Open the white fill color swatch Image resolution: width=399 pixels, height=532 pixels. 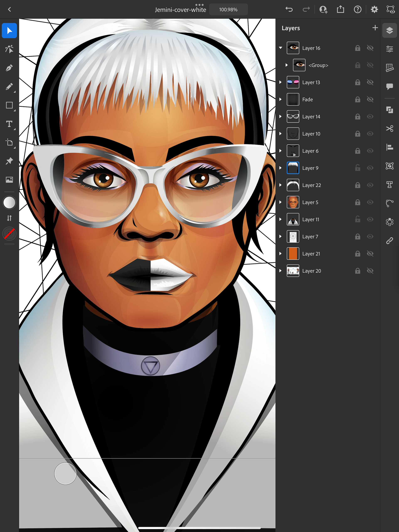click(9, 203)
